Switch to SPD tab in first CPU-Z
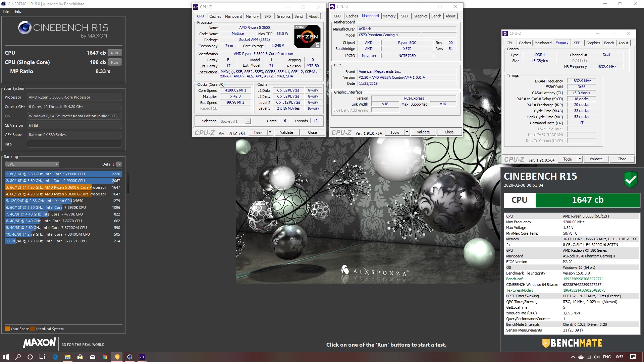 pos(267,16)
